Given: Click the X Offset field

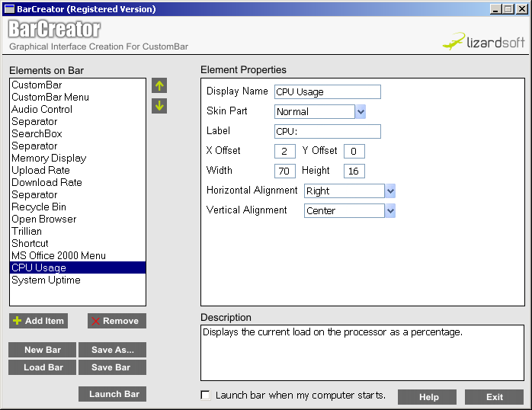Looking at the screenshot, I should (284, 151).
